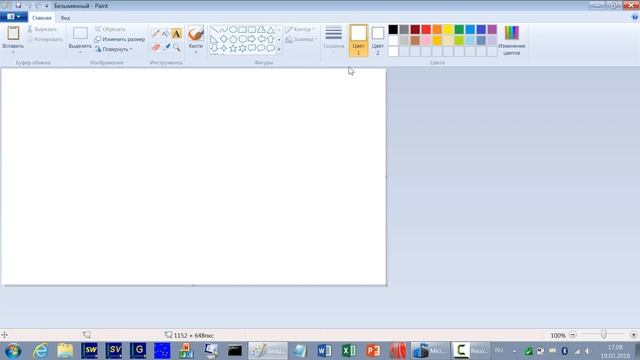Open the Paint help icon
Screen dimensions: 640x360
tap(635, 17)
